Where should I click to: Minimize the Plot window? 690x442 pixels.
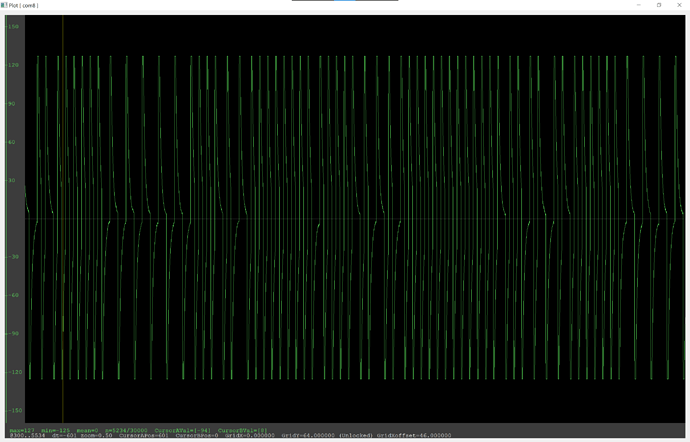click(x=639, y=5)
